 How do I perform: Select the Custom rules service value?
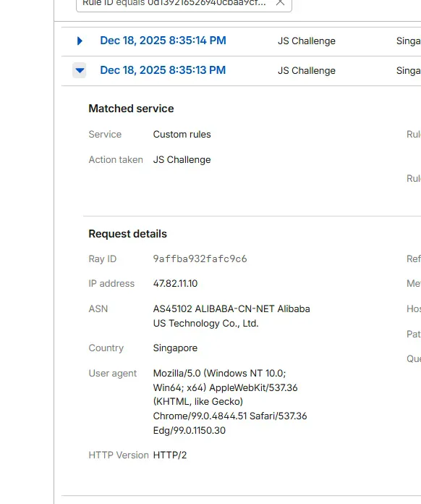182,135
